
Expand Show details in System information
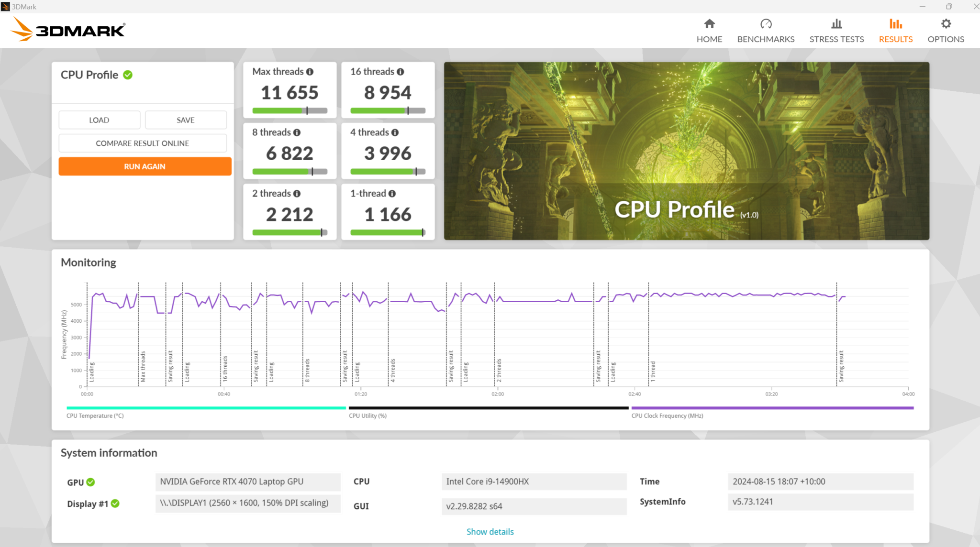(490, 531)
